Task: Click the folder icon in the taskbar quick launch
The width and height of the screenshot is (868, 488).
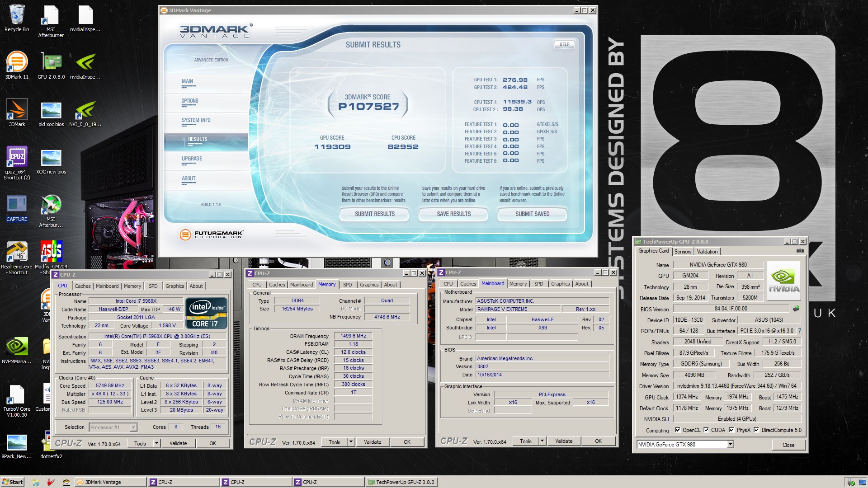Action: pos(36,482)
